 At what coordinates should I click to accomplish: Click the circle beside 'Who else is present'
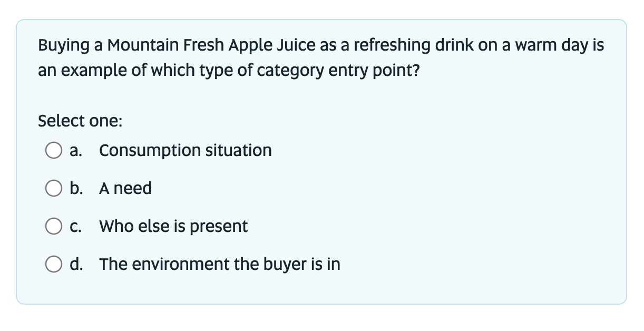pyautogui.click(x=54, y=226)
